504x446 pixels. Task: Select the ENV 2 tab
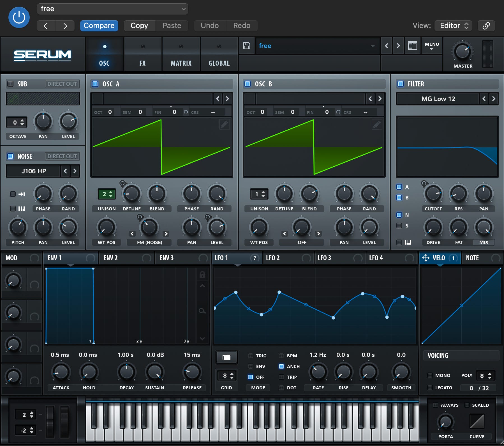(127, 258)
